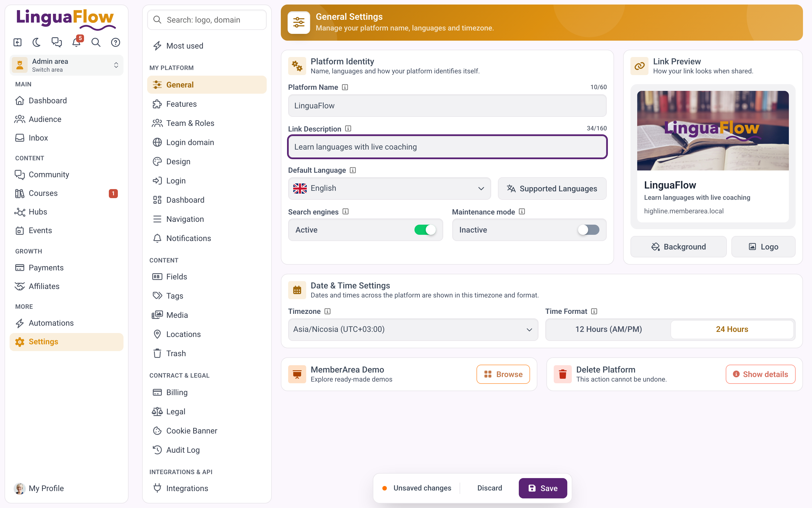Toggle dark mode moon icon

tap(37, 42)
